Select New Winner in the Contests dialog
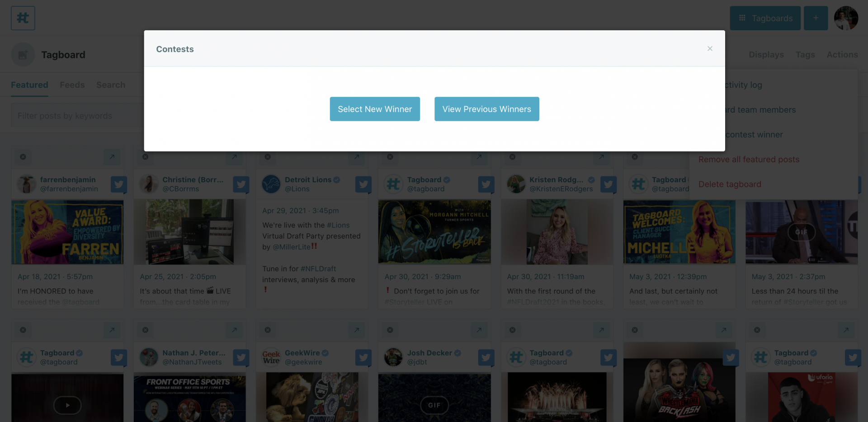The image size is (868, 422). 375,109
